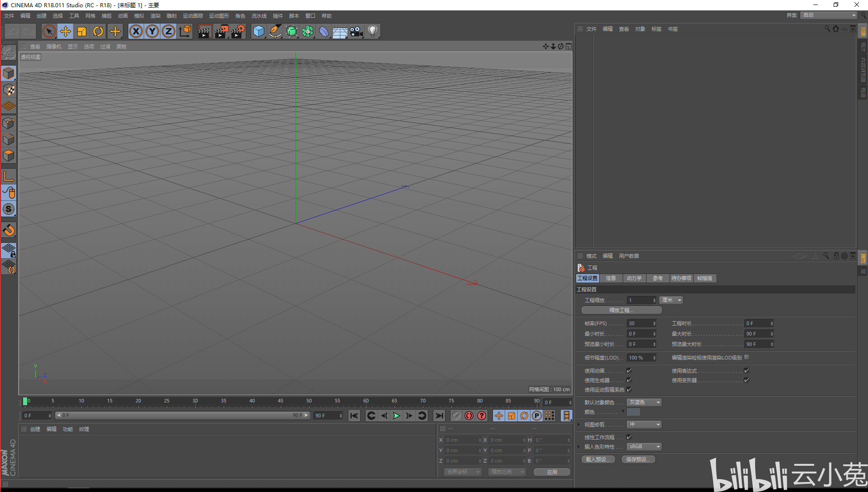This screenshot has height=492, width=868.
Task: Click Record Active Objects button
Action: pyautogui.click(x=456, y=416)
